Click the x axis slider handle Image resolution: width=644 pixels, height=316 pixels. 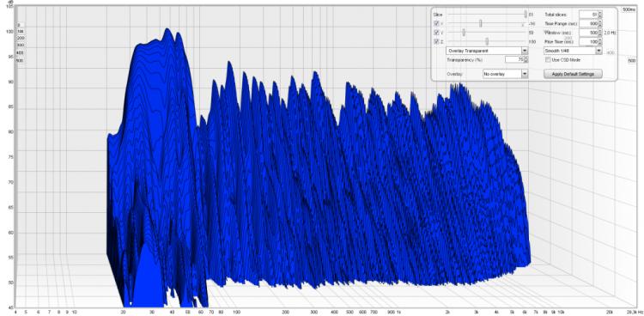(x=481, y=23)
